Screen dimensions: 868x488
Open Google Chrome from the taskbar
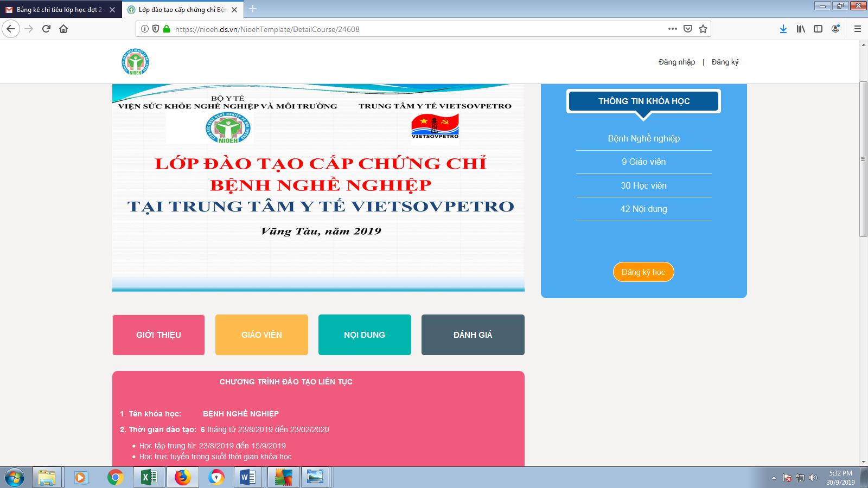pos(115,478)
